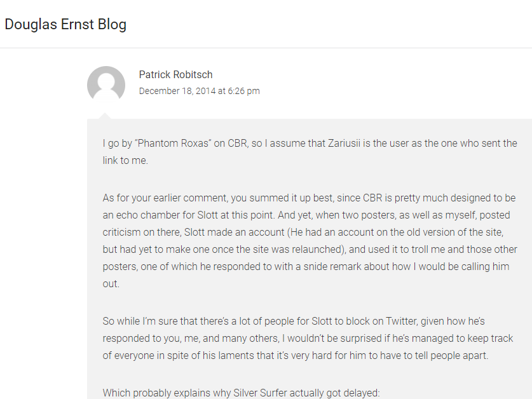Open commenter name Patrick Robitsch
This screenshot has width=532, height=399.
(x=176, y=74)
